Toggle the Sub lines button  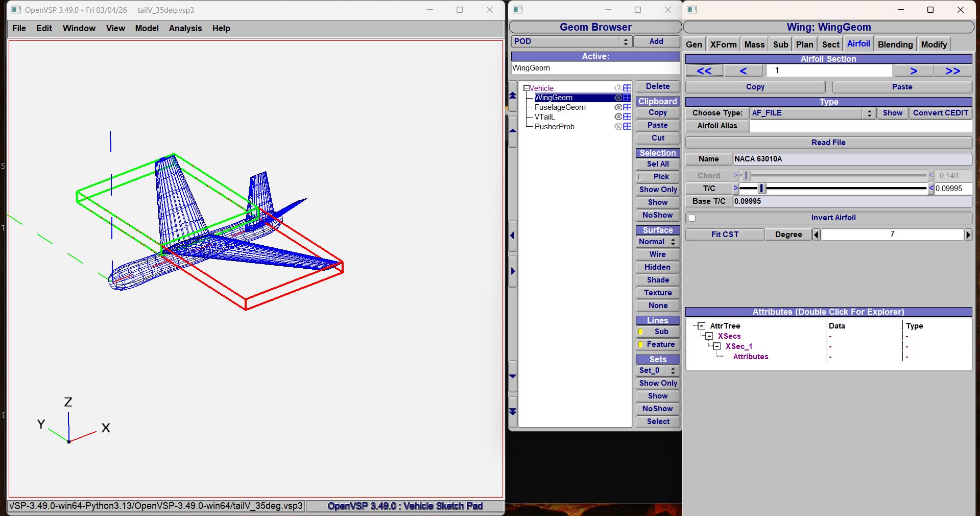[x=658, y=332]
